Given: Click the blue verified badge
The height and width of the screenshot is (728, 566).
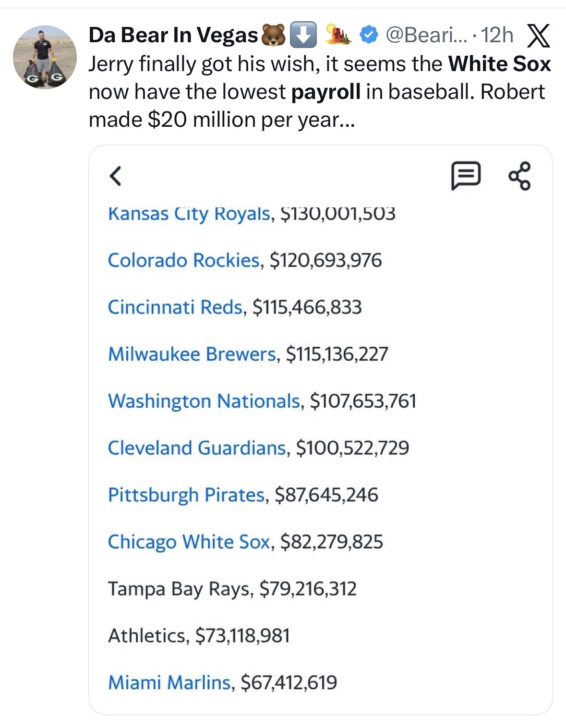Looking at the screenshot, I should tap(368, 35).
